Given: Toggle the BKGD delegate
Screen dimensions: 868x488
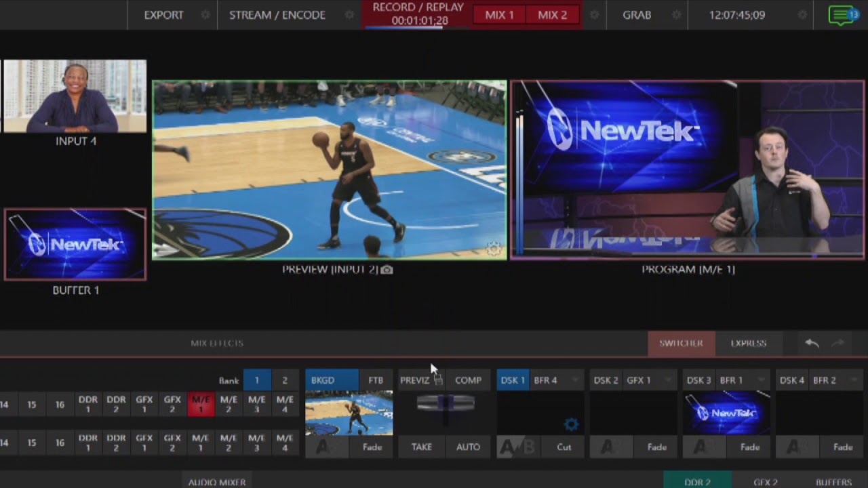Looking at the screenshot, I should point(332,380).
